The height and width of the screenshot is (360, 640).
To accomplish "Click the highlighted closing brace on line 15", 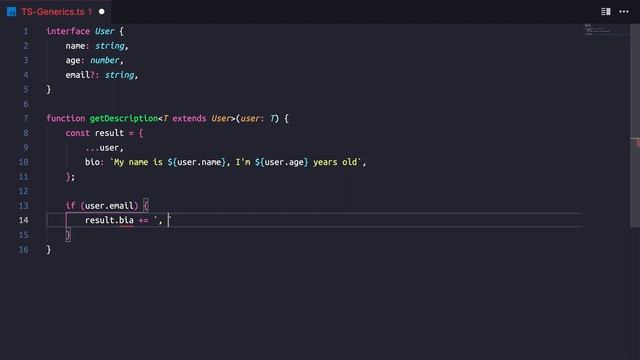I will coord(68,235).
